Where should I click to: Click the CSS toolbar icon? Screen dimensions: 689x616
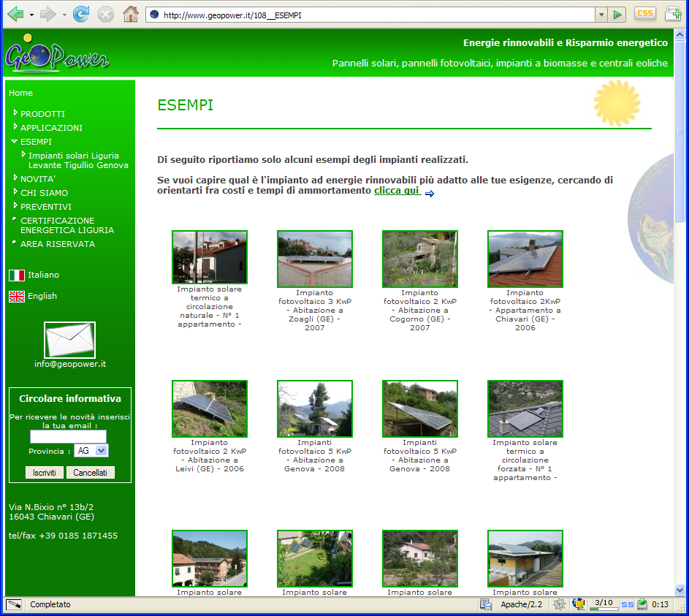pos(644,14)
